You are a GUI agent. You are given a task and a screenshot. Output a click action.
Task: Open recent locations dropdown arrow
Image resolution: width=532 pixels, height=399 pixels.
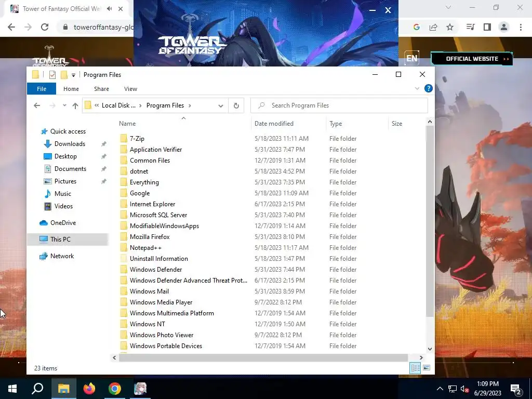click(x=64, y=105)
